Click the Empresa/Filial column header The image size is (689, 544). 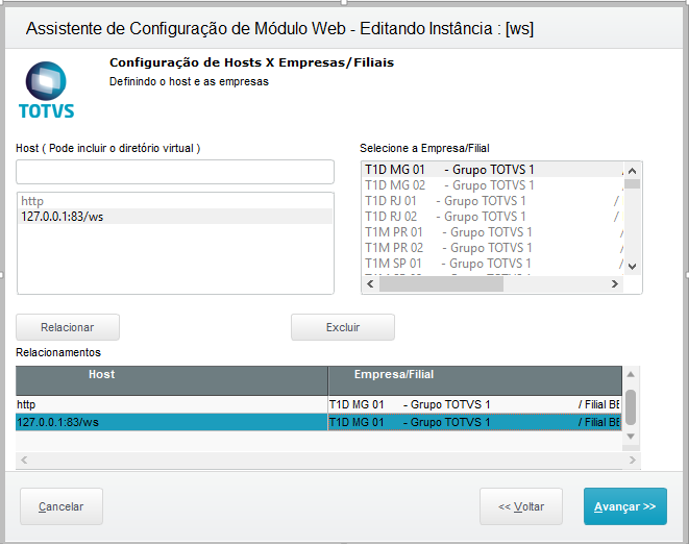(x=475, y=381)
